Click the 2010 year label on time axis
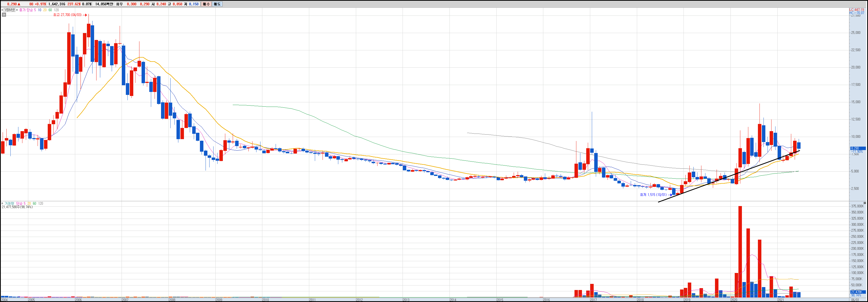868x302 pixels. (266, 300)
